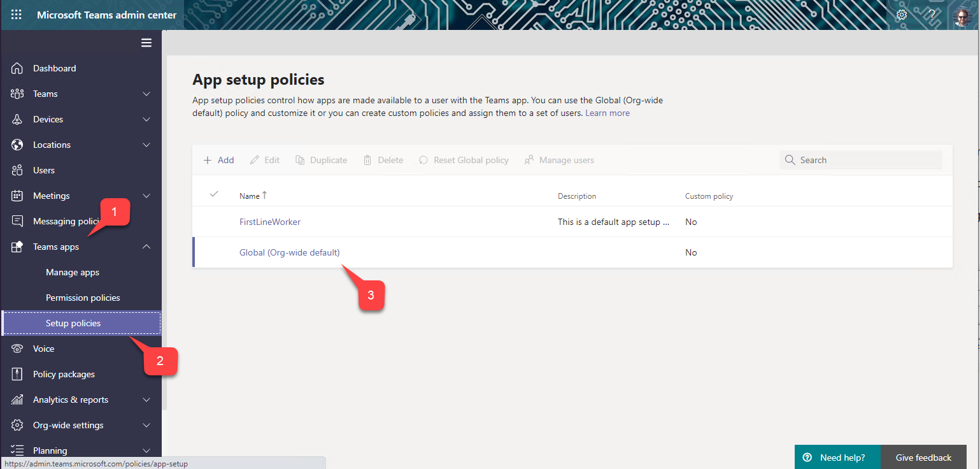Click the FirstLineWorker description cell
The image size is (980, 469).
tap(614, 222)
